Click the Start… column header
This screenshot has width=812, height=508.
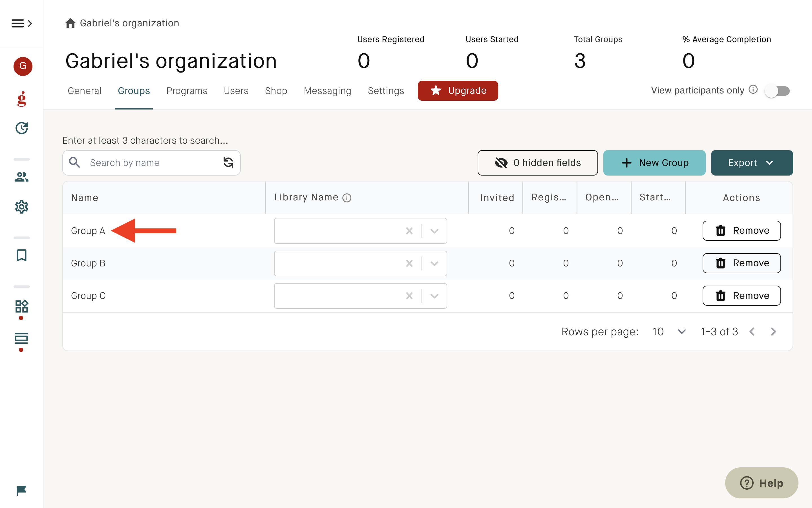point(655,198)
